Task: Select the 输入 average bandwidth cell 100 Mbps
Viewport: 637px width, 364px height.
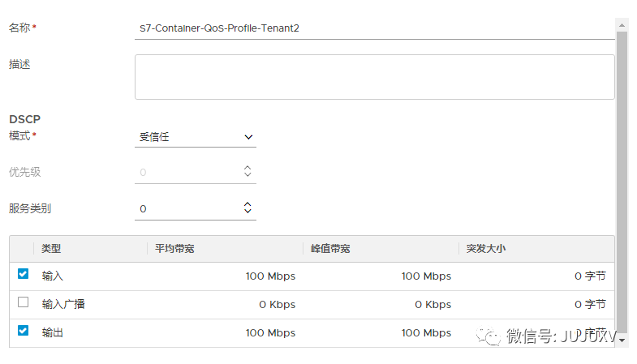Action: click(x=270, y=276)
